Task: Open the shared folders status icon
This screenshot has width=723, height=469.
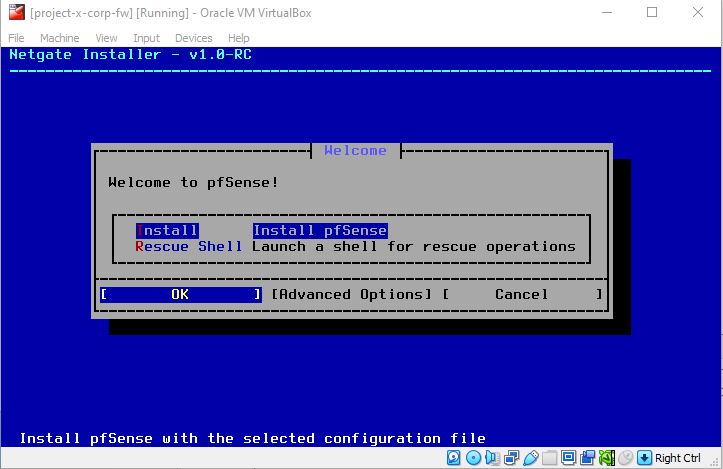Action: (549, 458)
